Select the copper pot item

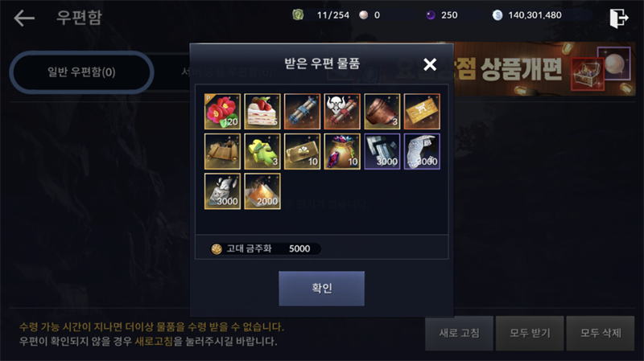click(382, 111)
